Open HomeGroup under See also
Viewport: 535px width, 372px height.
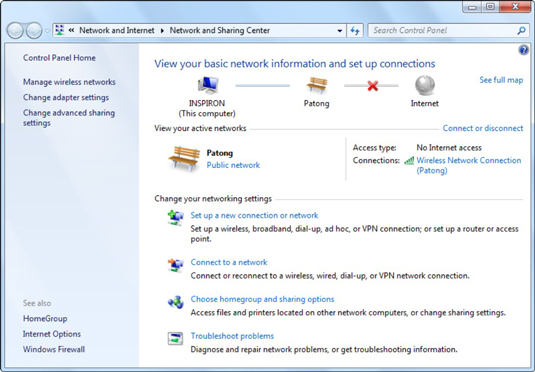(45, 318)
